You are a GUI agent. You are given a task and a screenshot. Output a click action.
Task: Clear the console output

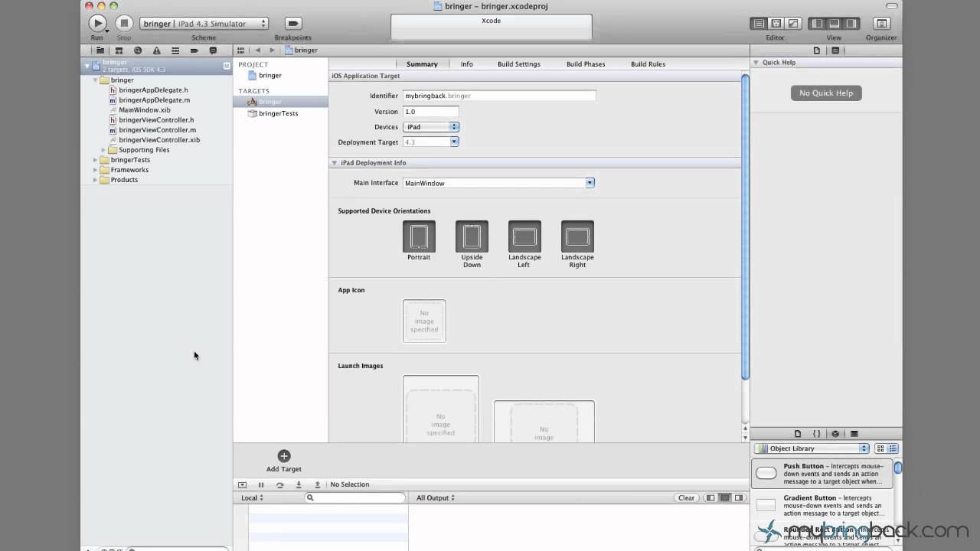coord(687,497)
